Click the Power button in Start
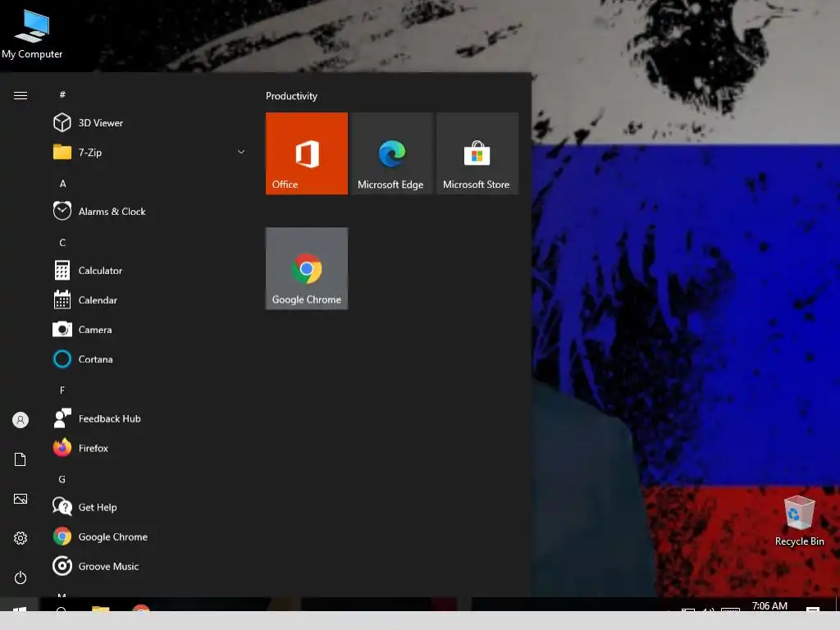 coord(21,577)
